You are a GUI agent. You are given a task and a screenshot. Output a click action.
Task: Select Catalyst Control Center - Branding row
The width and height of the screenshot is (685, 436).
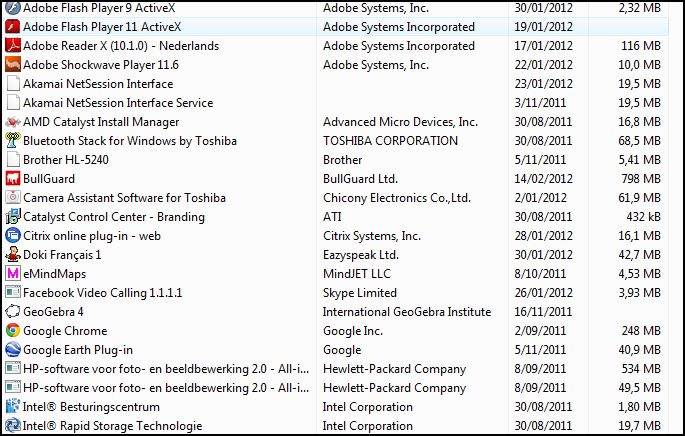click(x=113, y=217)
